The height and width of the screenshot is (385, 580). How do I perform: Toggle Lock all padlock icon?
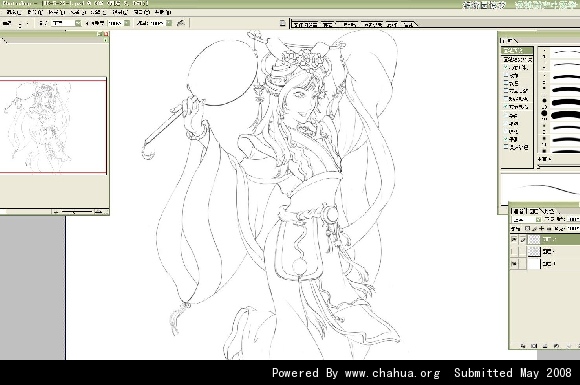(549, 229)
